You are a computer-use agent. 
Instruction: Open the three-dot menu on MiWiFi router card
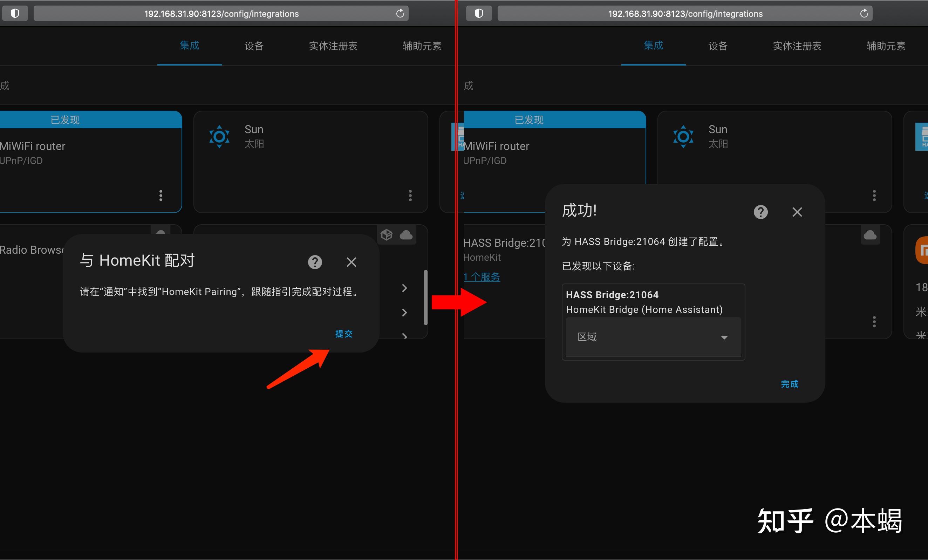(161, 196)
